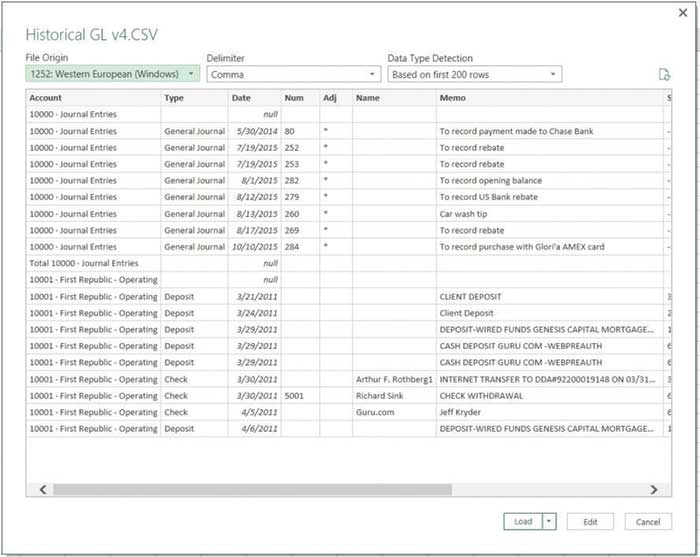The image size is (700, 557).
Task: Open the Data Type Detection dropdown
Action: tap(474, 74)
